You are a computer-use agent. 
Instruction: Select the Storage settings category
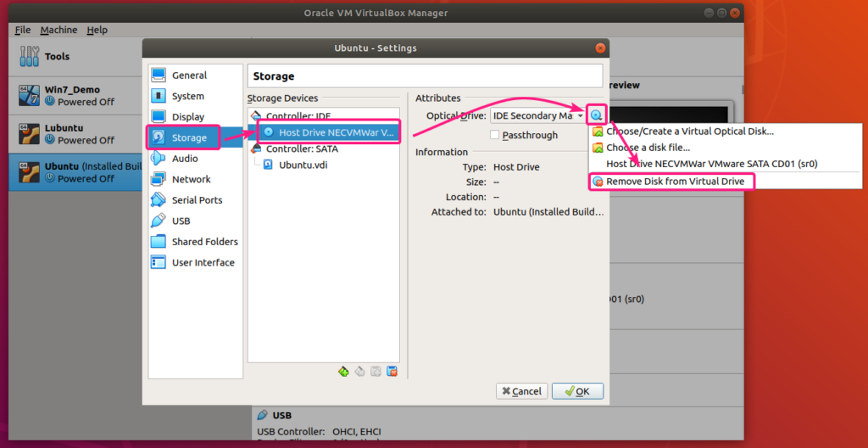pyautogui.click(x=196, y=137)
